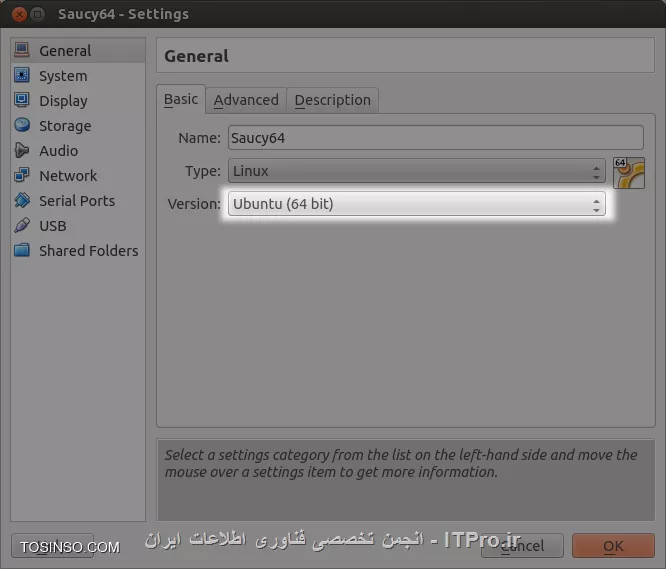
Task: Go to Network settings
Action: pos(78,175)
